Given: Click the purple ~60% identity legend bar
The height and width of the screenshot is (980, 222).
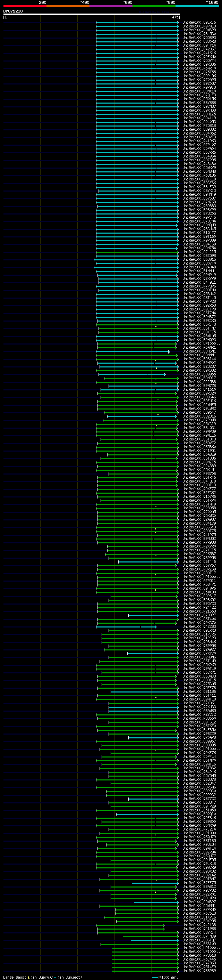Looking at the screenshot, I should point(111,6).
